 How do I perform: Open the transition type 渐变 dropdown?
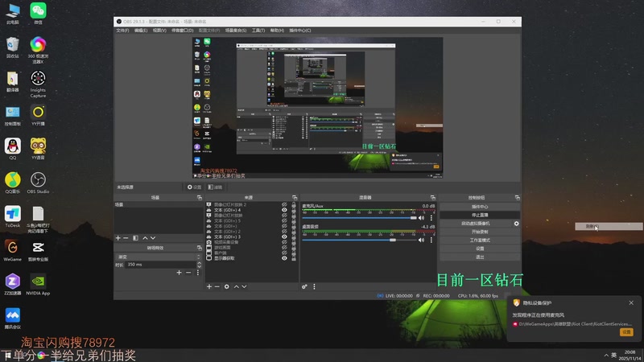click(159, 257)
